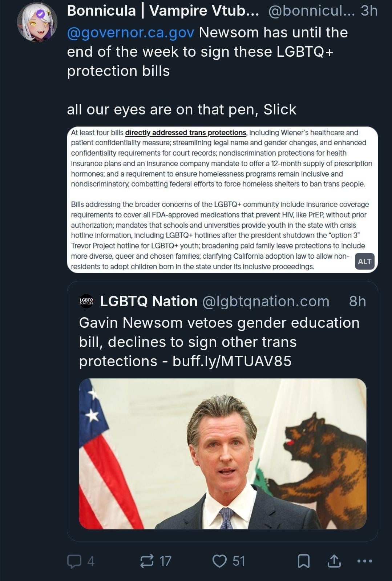Open the @lgbtqnation.com handle

(266, 301)
